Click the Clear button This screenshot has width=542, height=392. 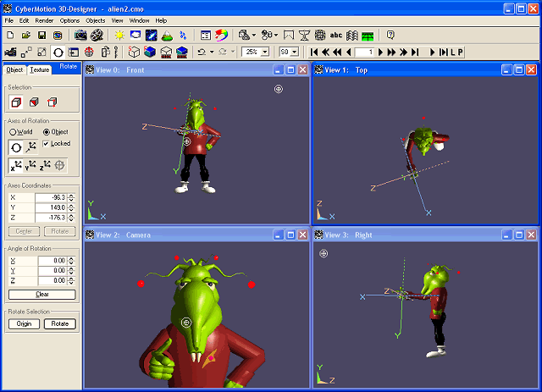(41, 294)
